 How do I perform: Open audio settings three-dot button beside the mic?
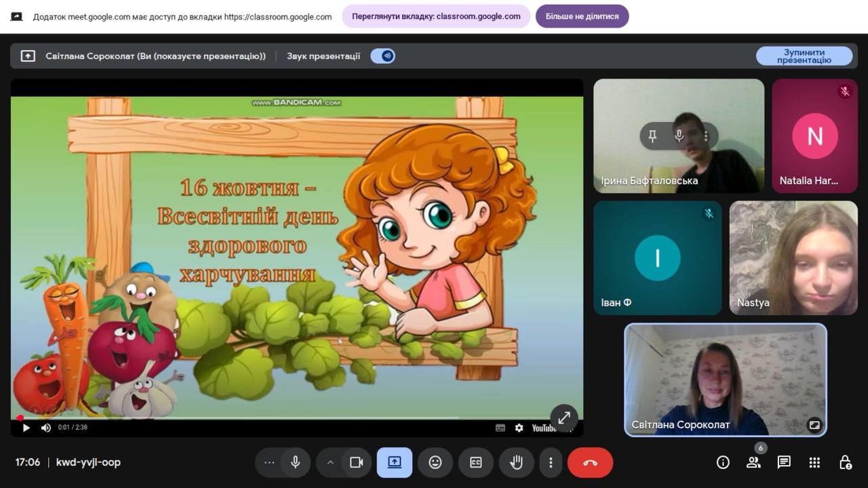269,462
